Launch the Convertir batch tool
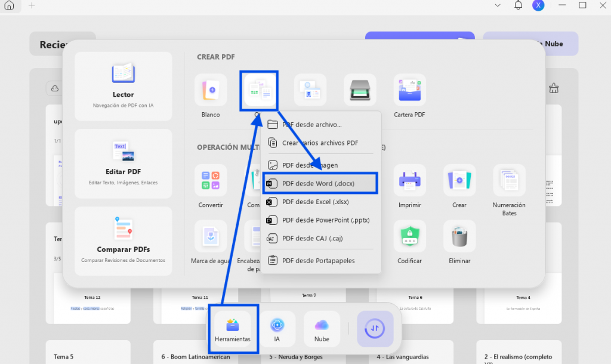The width and height of the screenshot is (611, 364). tap(211, 180)
